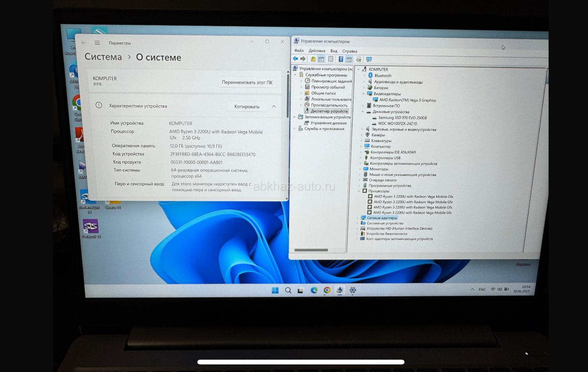Open the Файл menu
This screenshot has width=588, height=372.
299,51
